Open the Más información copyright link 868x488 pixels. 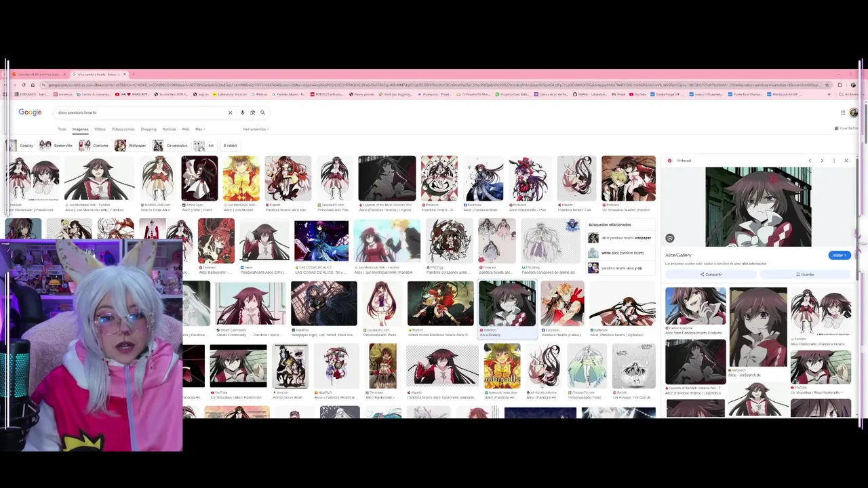pyautogui.click(x=755, y=264)
